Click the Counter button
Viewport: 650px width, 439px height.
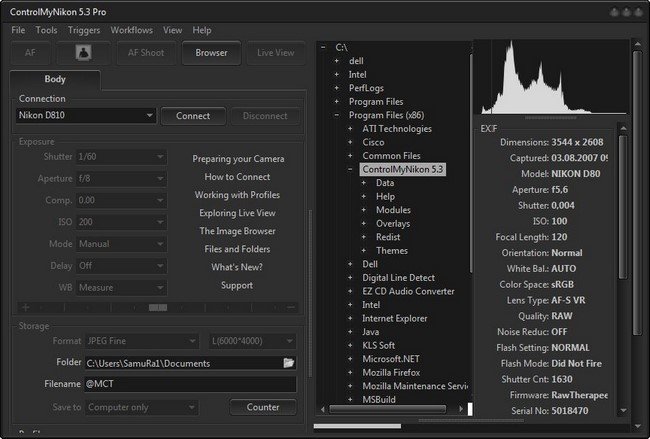click(x=263, y=407)
